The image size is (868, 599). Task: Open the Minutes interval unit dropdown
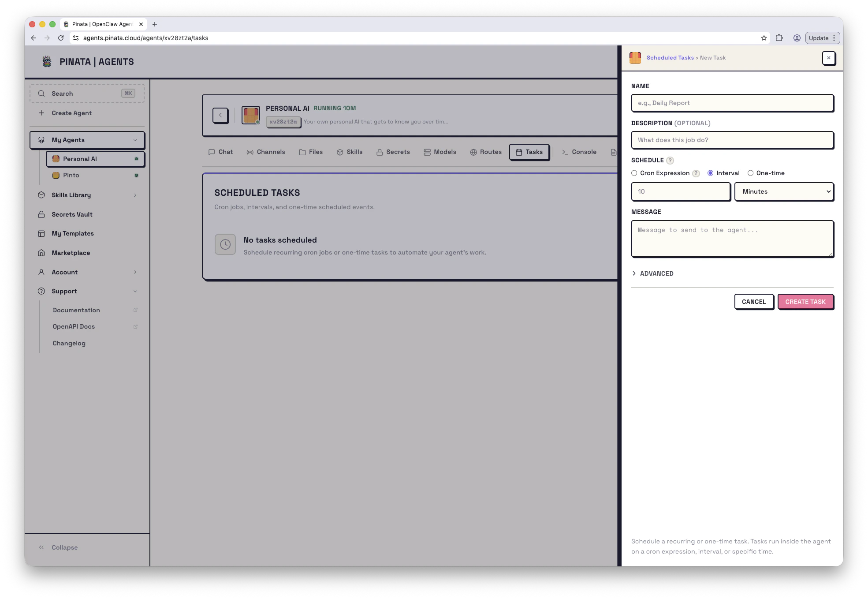tap(784, 191)
